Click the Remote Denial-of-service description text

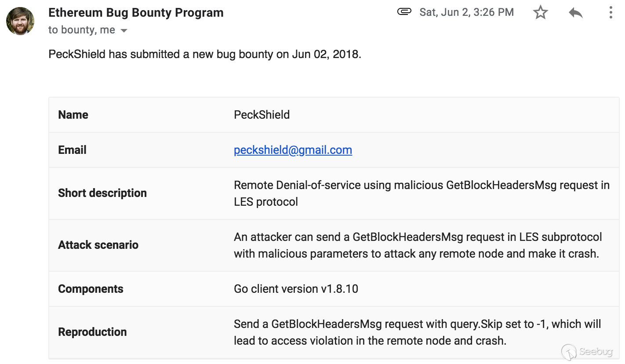(422, 193)
